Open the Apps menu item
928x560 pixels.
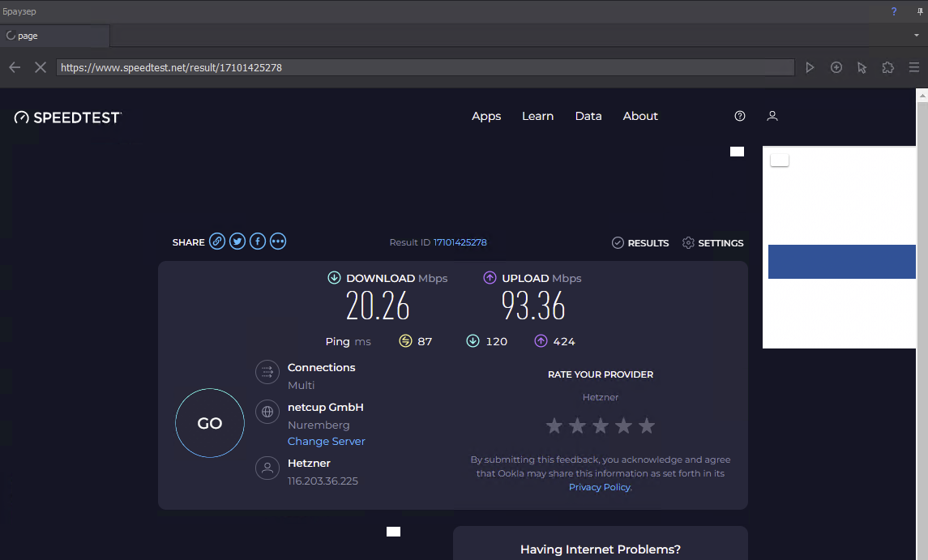click(x=486, y=116)
